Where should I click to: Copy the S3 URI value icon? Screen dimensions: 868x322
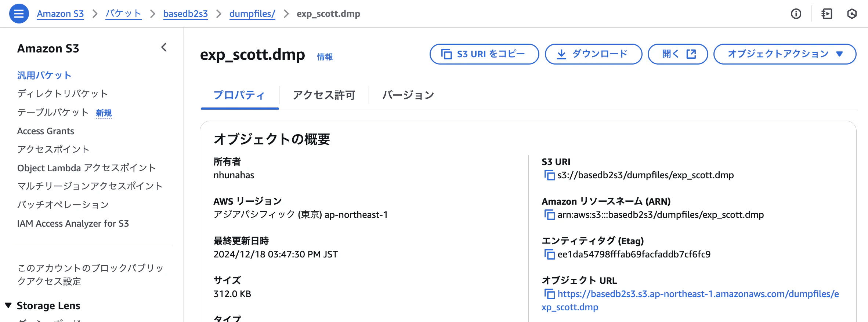click(x=549, y=175)
